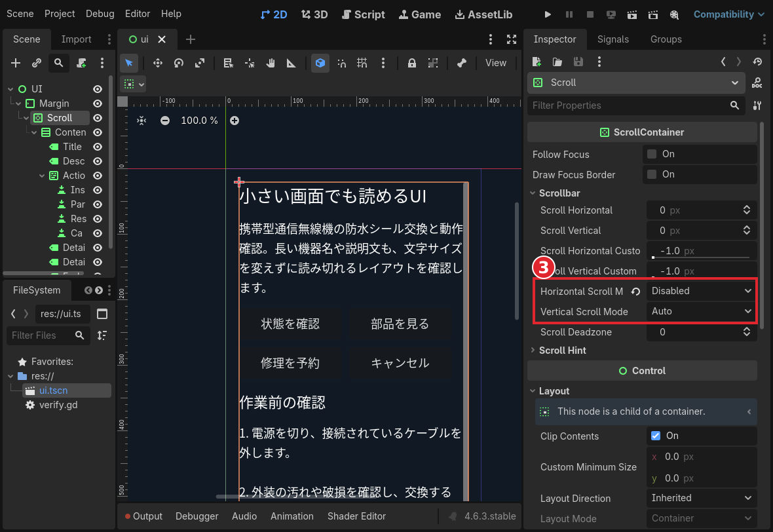773x532 pixels.
Task: Toggle FileSystem split mode icon
Action: pyautogui.click(x=102, y=314)
